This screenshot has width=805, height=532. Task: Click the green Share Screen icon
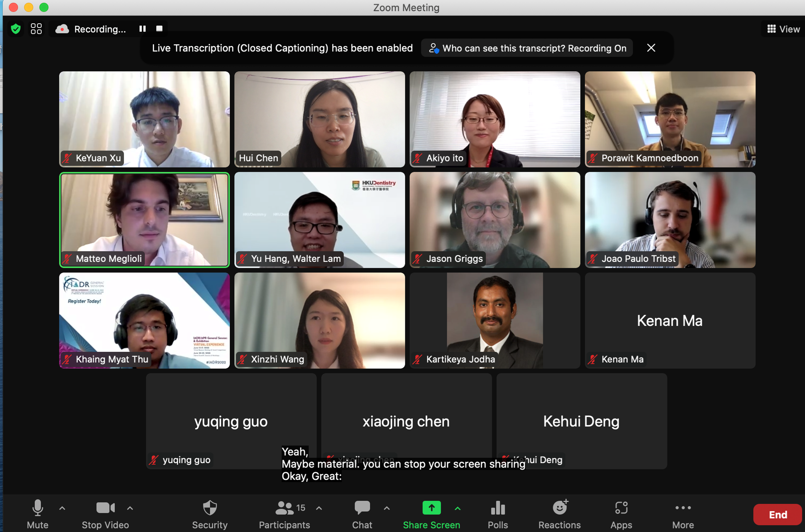(x=431, y=508)
